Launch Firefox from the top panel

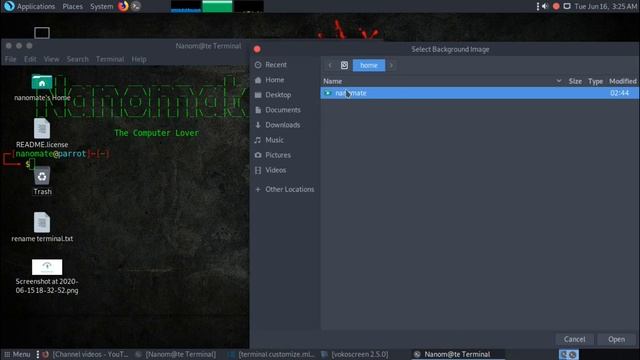click(123, 6)
